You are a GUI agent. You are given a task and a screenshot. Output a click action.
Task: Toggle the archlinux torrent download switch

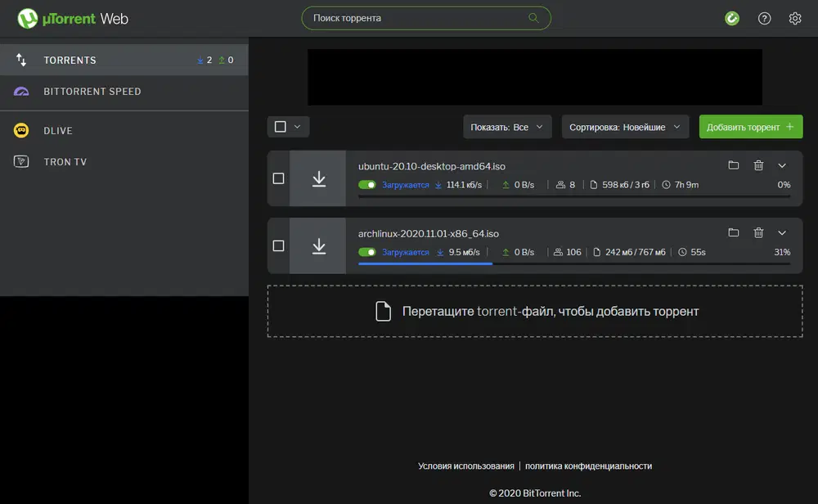click(x=366, y=252)
